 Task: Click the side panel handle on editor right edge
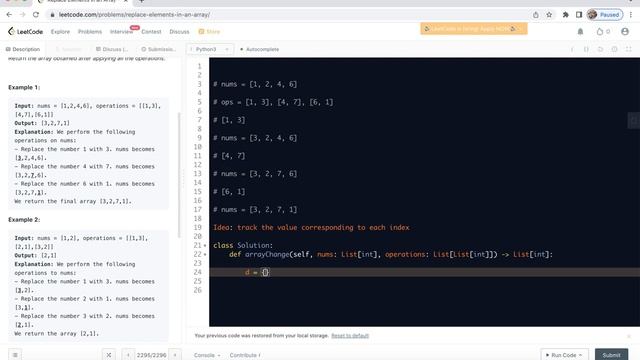point(634,120)
